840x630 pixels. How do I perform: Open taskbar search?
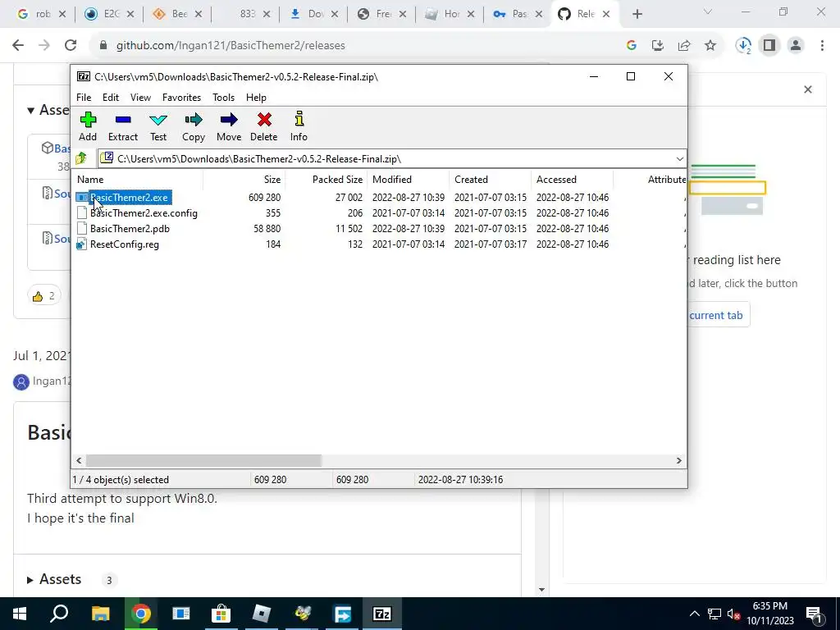click(x=59, y=614)
